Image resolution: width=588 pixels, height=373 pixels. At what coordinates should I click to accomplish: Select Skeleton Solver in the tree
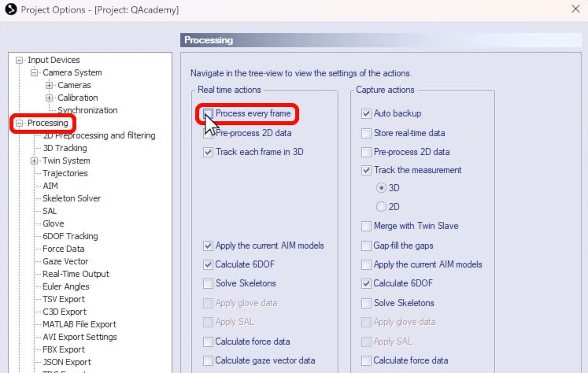click(72, 198)
